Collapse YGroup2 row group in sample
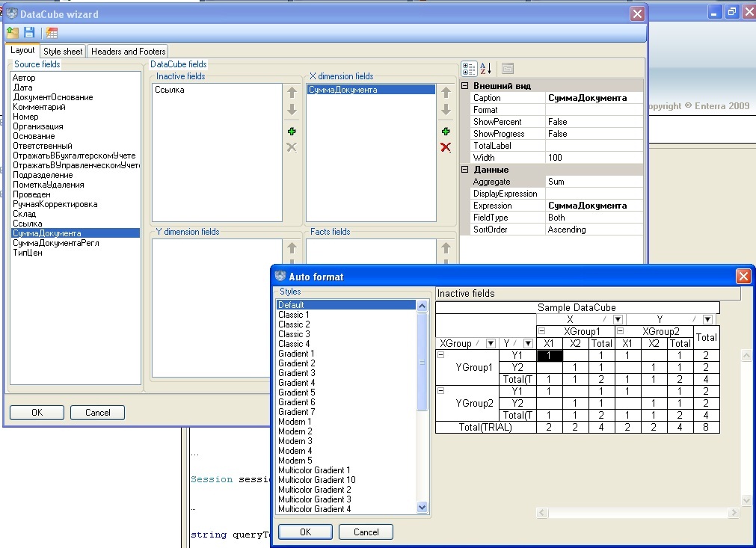The image size is (756, 548). tap(441, 391)
